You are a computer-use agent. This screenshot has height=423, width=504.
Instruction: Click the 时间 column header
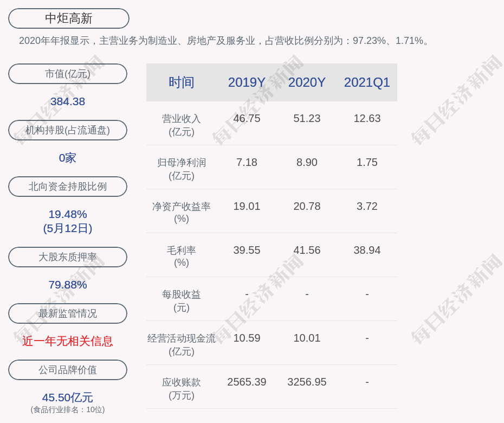coord(182,82)
